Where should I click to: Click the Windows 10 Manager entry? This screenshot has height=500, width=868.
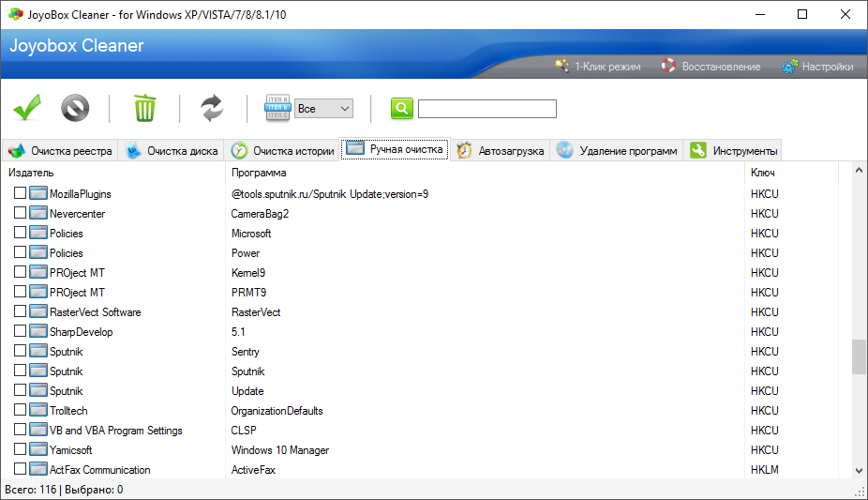coord(280,450)
